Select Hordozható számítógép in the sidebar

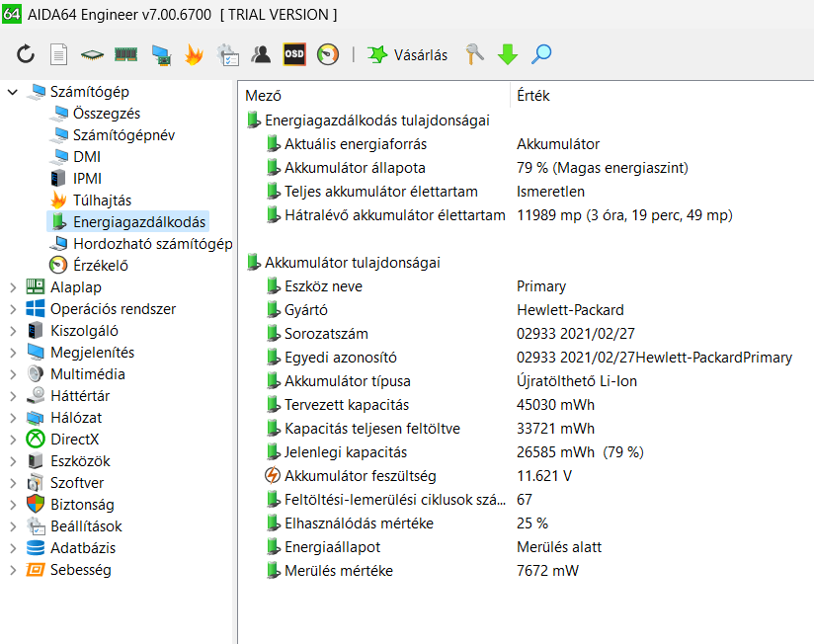pyautogui.click(x=152, y=244)
